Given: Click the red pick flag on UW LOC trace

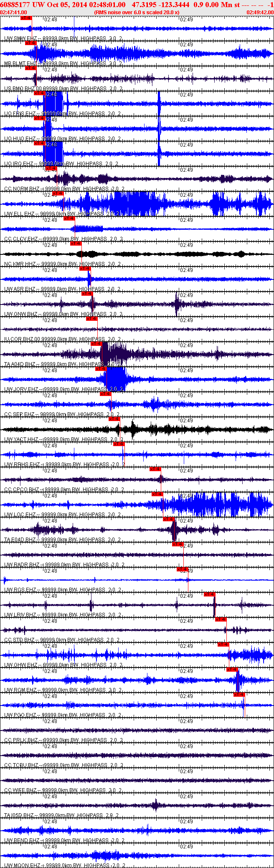Looking at the screenshot, I should tap(157, 494).
